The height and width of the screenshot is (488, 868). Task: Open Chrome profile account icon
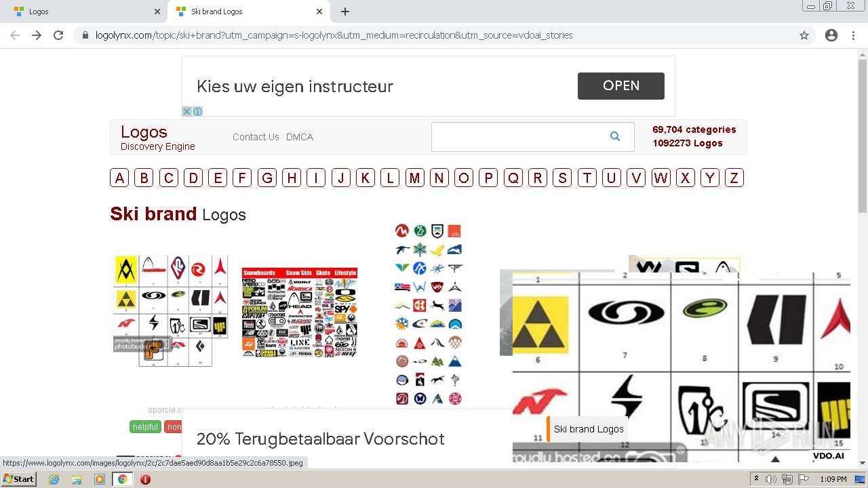(x=831, y=35)
